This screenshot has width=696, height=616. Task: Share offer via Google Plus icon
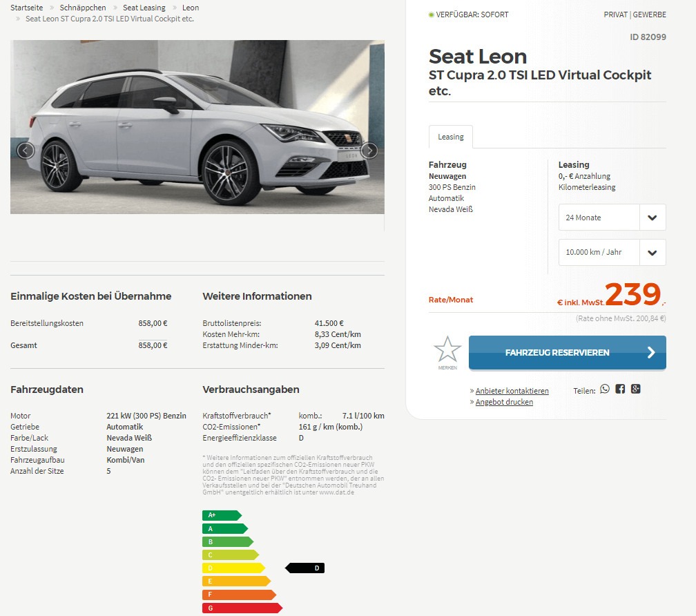point(636,389)
